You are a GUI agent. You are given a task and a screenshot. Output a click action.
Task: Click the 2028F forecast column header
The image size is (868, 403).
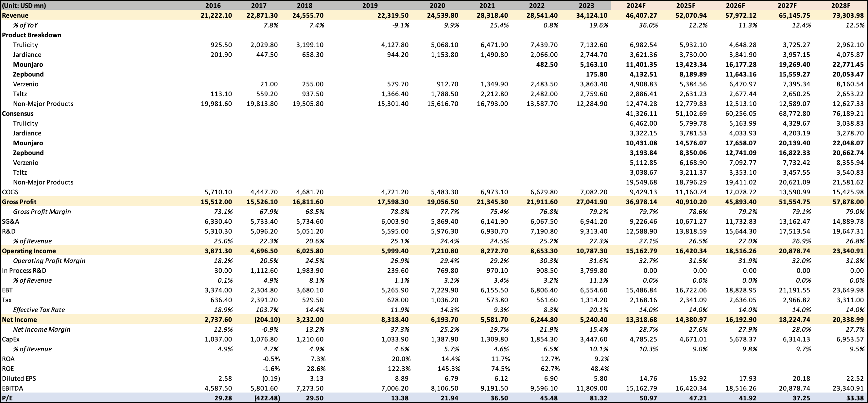click(x=841, y=5)
